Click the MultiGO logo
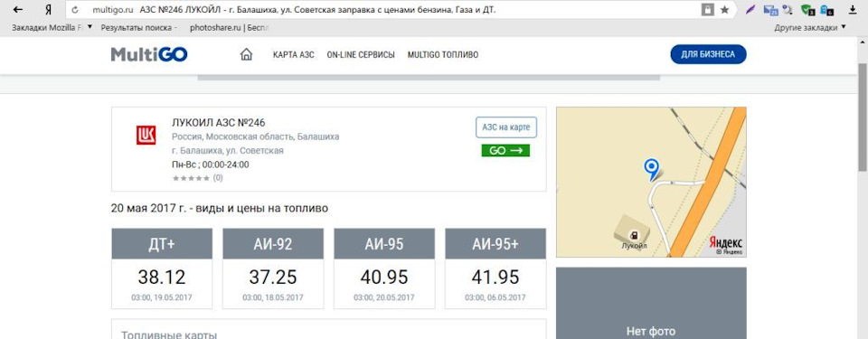Screen dimensions: 868x339 (149, 54)
